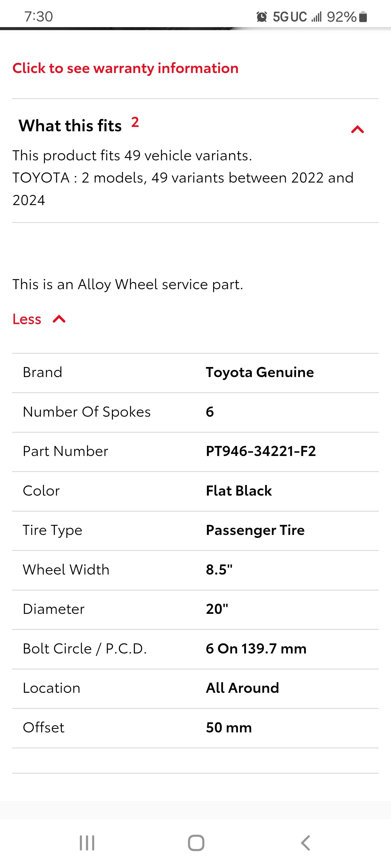The width and height of the screenshot is (391, 868).
Task: Tap the signal strength bars icon
Action: click(316, 17)
